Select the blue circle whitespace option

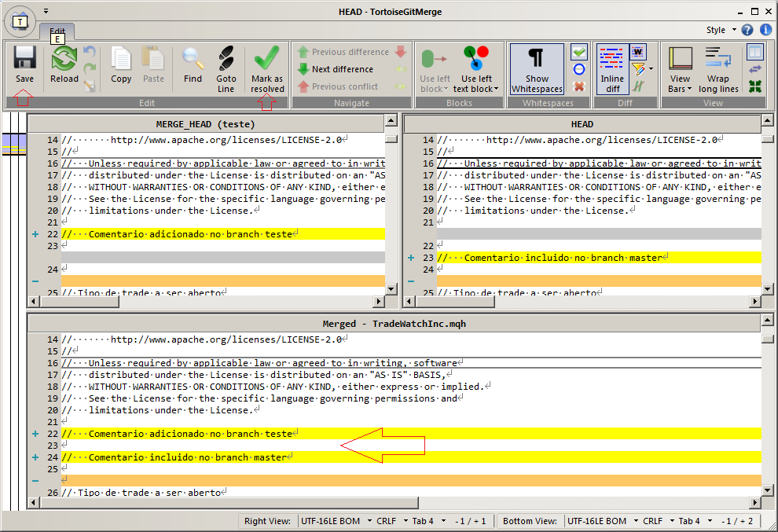point(579,69)
